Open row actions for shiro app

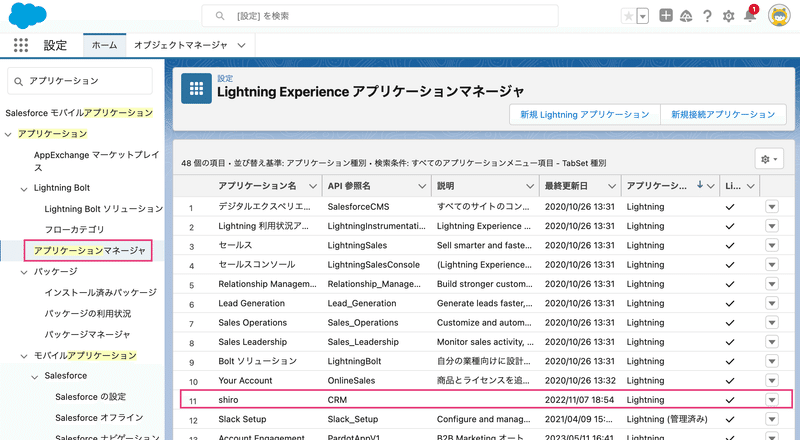pos(772,400)
